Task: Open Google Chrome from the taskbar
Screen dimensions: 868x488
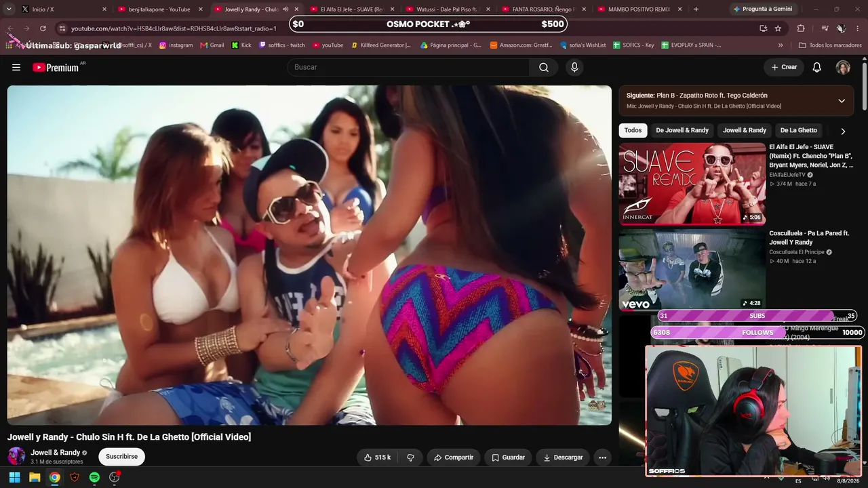Action: click(x=54, y=477)
